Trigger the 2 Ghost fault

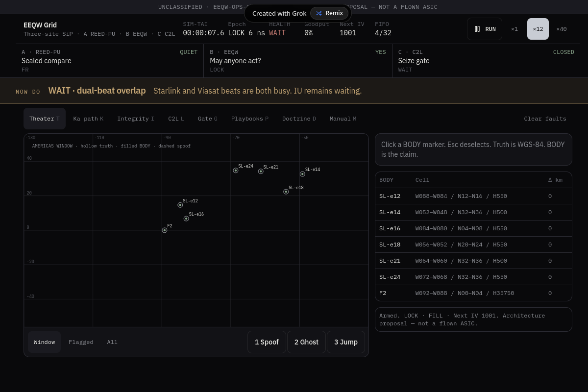click(x=306, y=342)
